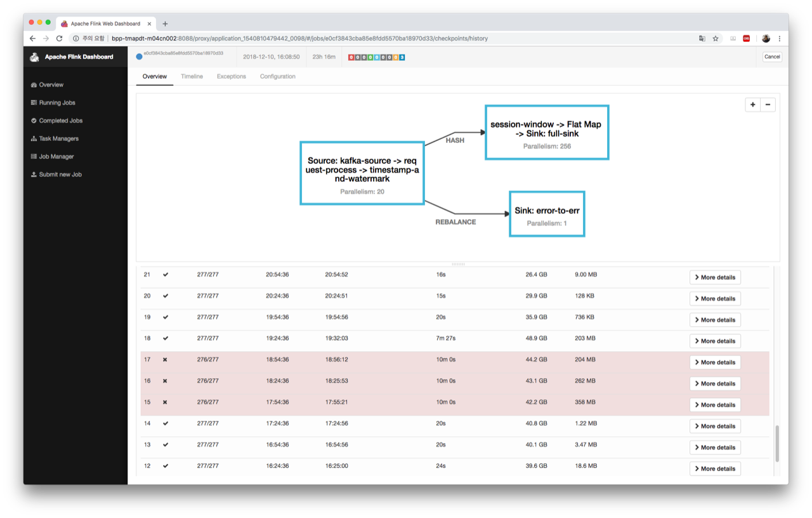Zoom out the job graph with minus
This screenshot has width=812, height=518.
coord(768,105)
